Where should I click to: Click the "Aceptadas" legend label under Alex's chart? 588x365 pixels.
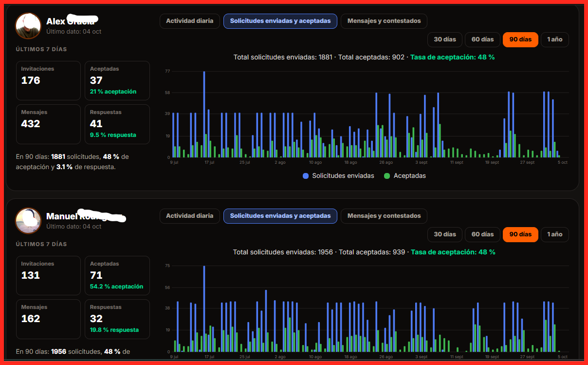click(410, 175)
